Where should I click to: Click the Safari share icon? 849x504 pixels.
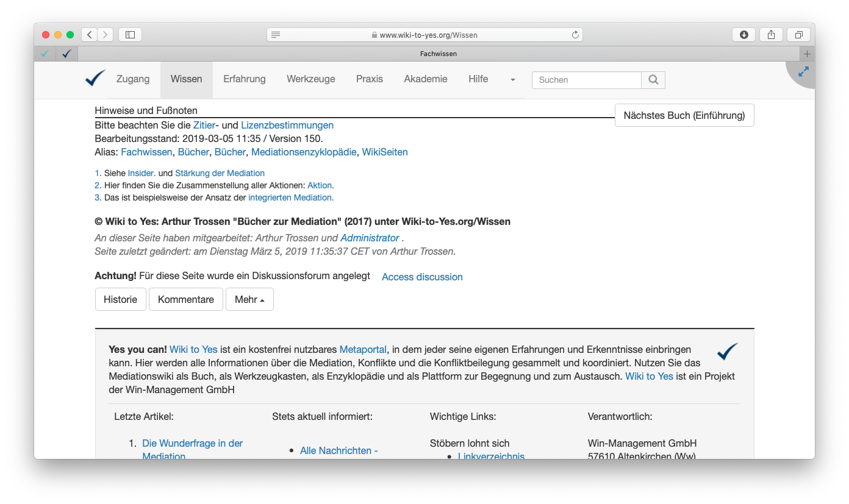click(x=771, y=35)
